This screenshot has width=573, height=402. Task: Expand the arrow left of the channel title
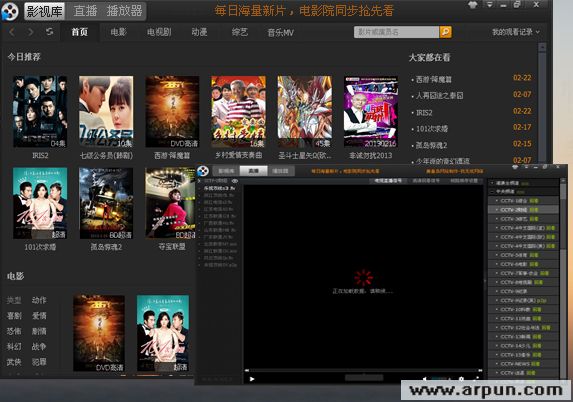(x=199, y=181)
